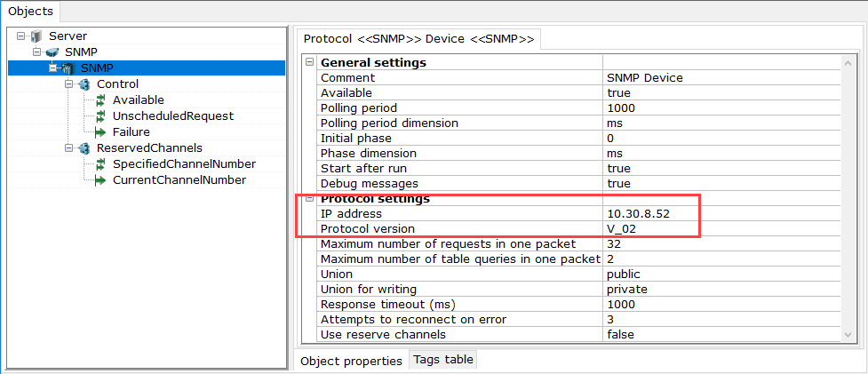Image resolution: width=868 pixels, height=374 pixels.
Task: Click the Server node icon
Action: (36, 36)
